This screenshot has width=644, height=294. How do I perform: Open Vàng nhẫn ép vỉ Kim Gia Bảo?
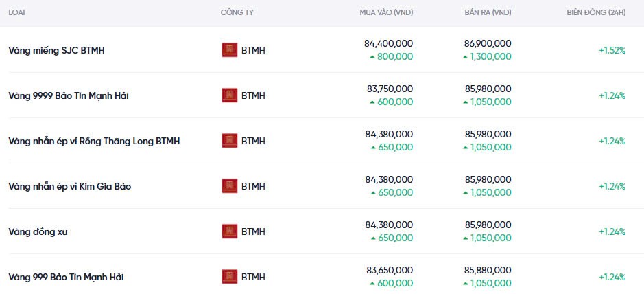tap(69, 186)
